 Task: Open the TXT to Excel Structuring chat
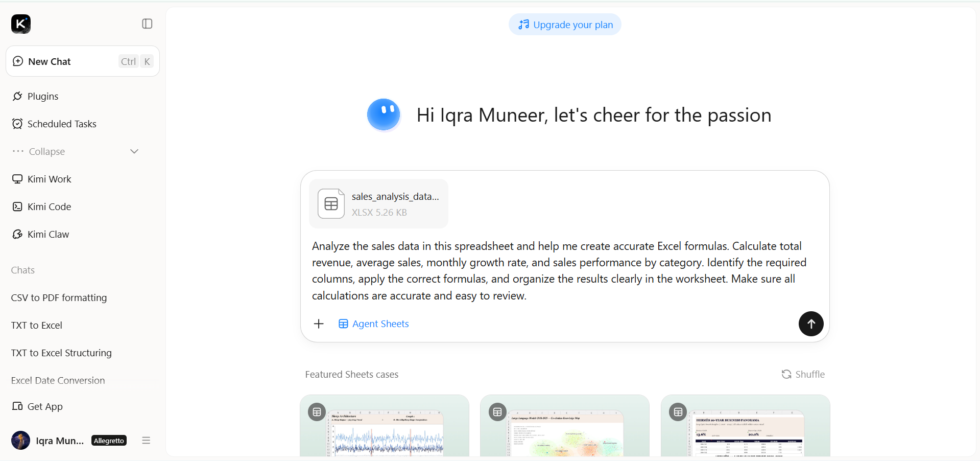(x=61, y=353)
